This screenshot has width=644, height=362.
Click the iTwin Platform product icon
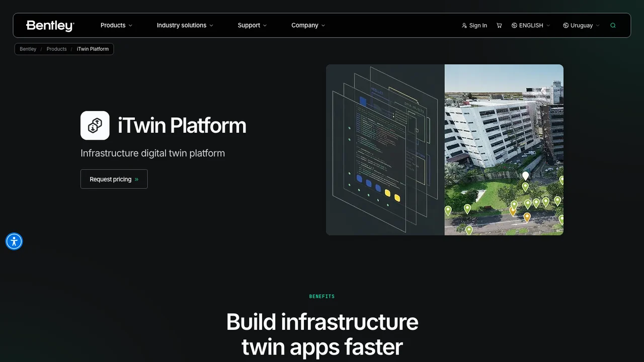click(x=95, y=125)
